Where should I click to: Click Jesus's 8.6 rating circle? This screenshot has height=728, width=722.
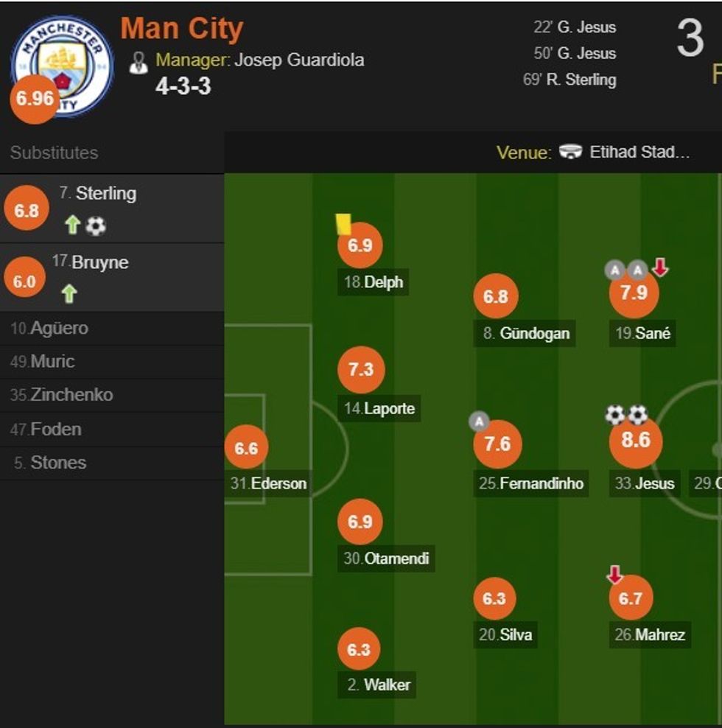[x=636, y=441]
